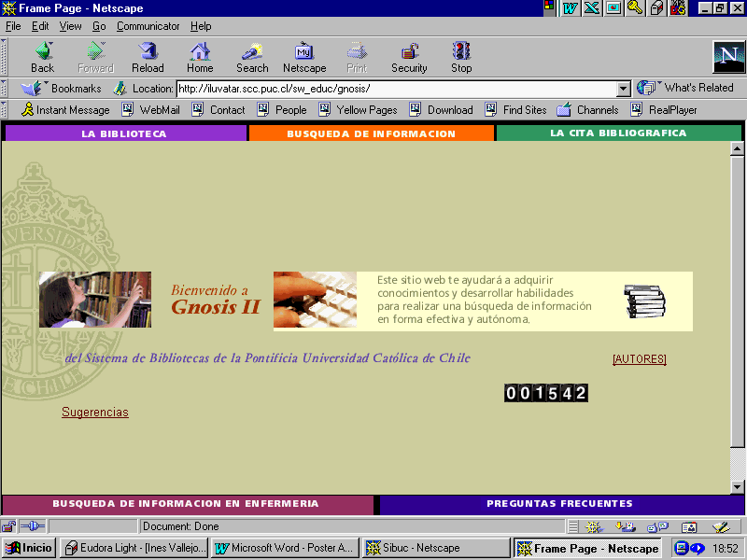The image size is (747, 560).
Task: Follow the AUTORES link
Action: pyautogui.click(x=639, y=359)
